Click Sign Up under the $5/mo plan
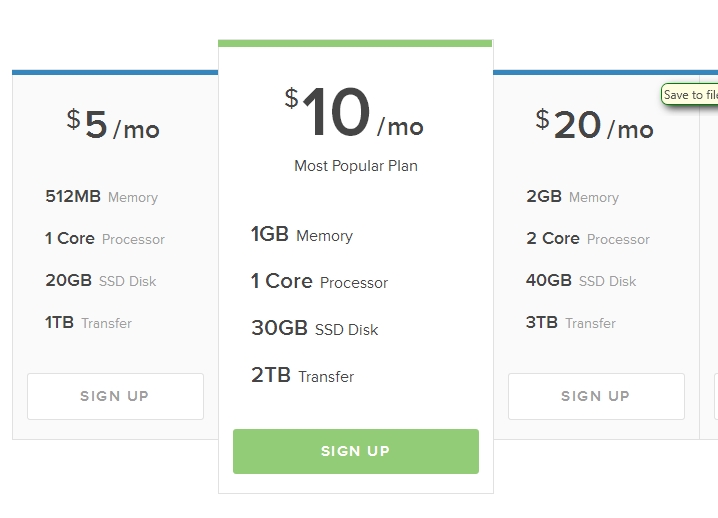Screen dimensions: 718x518 115,396
